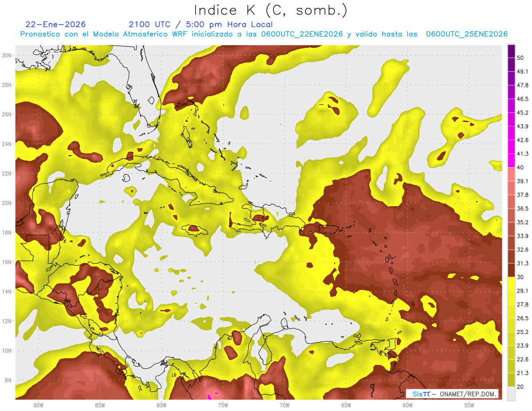Click the longitude axis label "80W"
Viewport: 532px width, 411px height.
[x=161, y=405]
